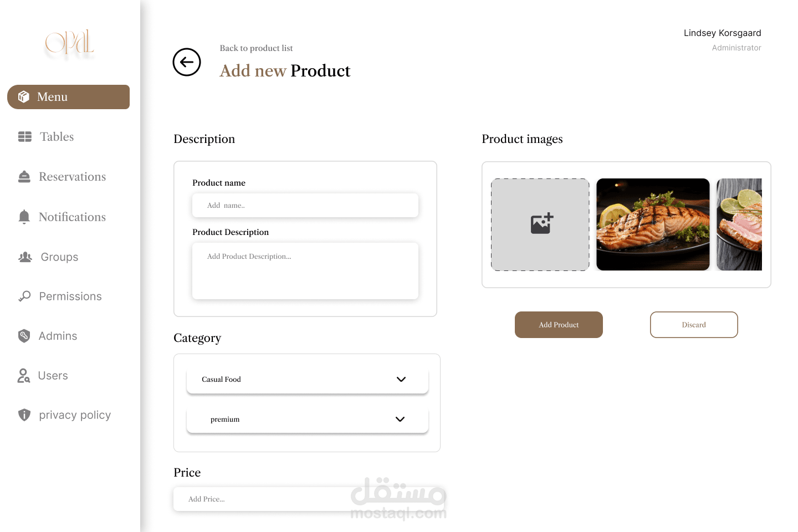
Task: Focus the Add Price field
Action: (x=309, y=499)
